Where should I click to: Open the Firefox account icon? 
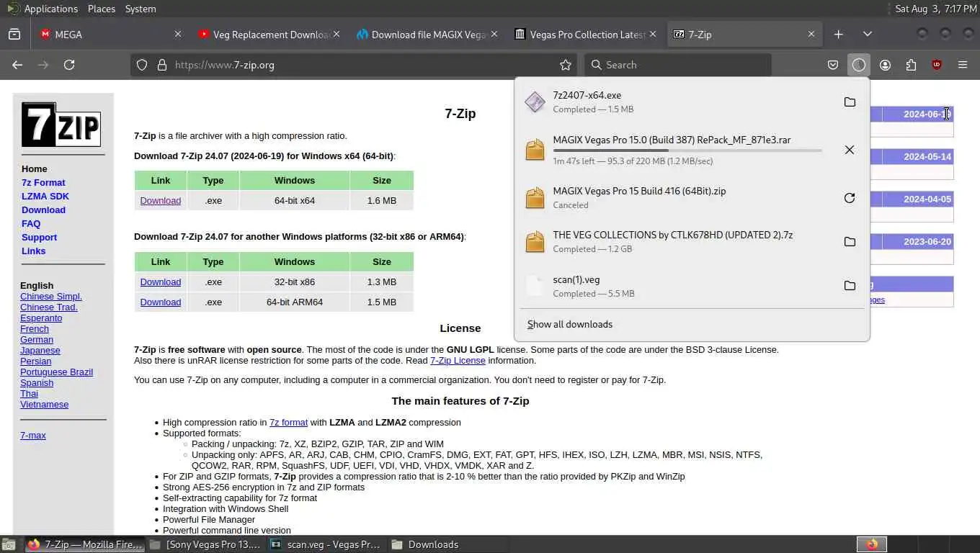point(885,65)
